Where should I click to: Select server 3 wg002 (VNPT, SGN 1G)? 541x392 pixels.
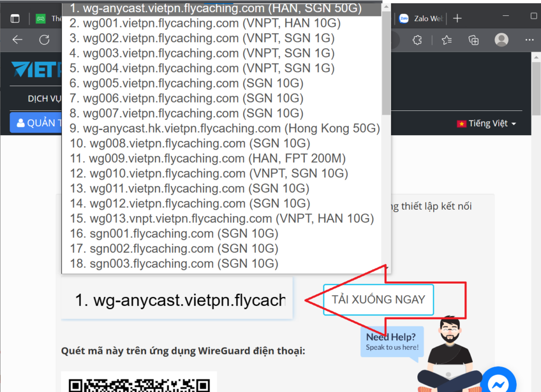click(x=221, y=38)
